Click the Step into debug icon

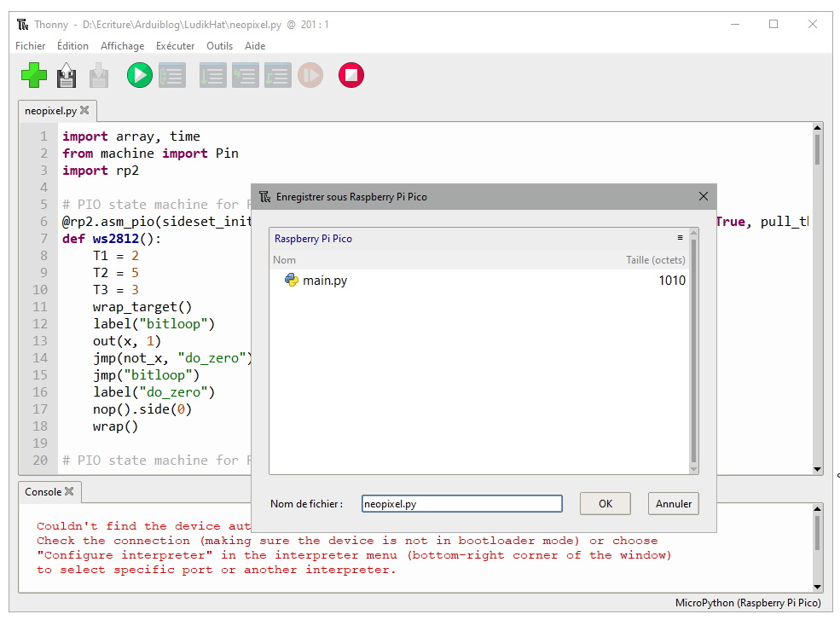[246, 76]
